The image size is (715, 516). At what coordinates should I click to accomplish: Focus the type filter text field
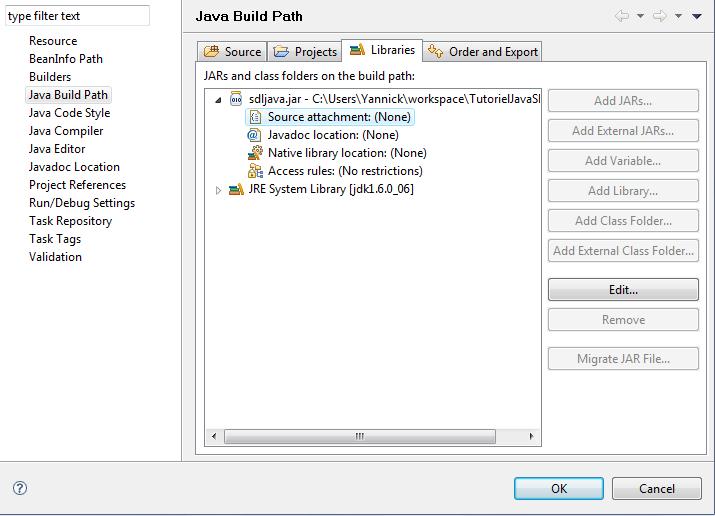pyautogui.click(x=78, y=16)
